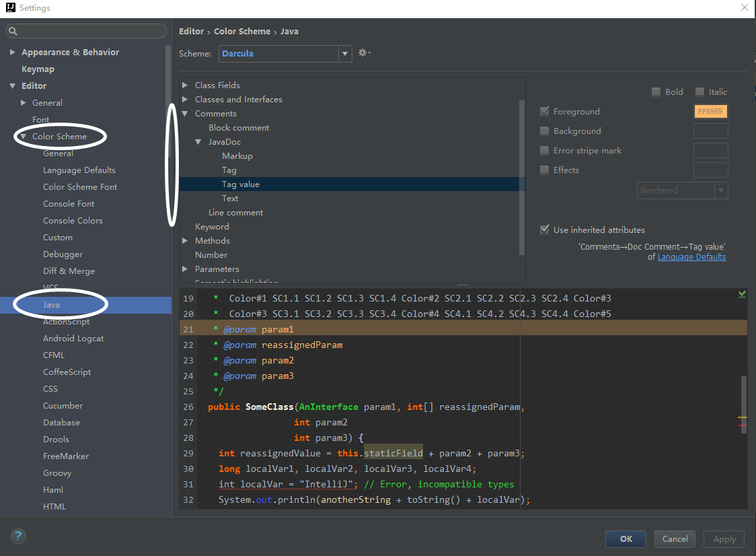Image resolution: width=756 pixels, height=556 pixels.
Task: Collapse the JavaDoc subgroup arrow
Action: point(198,142)
